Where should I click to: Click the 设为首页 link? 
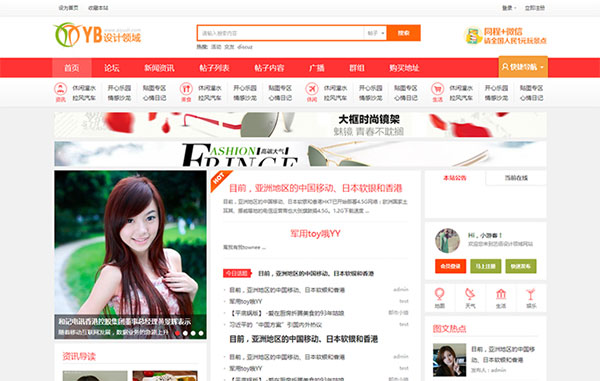68,8
